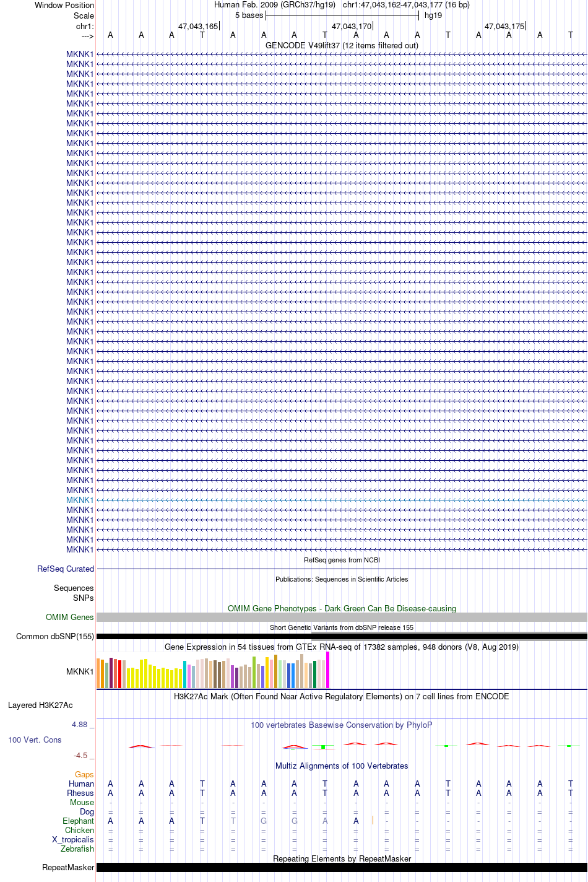Image resolution: width=588 pixels, height=882 pixels.
Task: Click the X_tropicalis species row label
Action: 73,839
